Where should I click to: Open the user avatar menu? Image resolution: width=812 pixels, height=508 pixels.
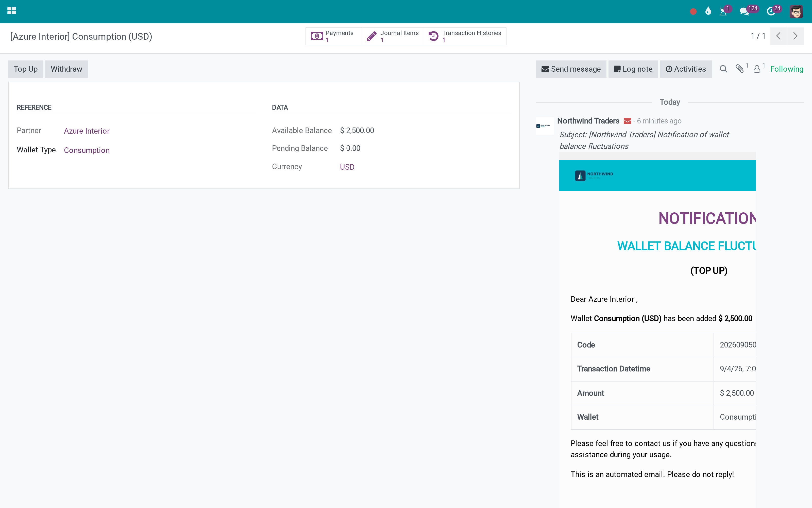796,12
